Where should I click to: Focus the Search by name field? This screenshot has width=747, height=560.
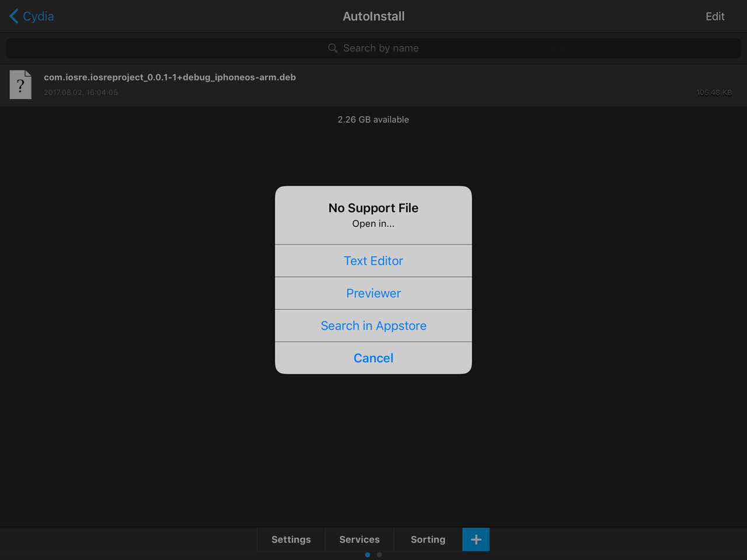[x=373, y=48]
